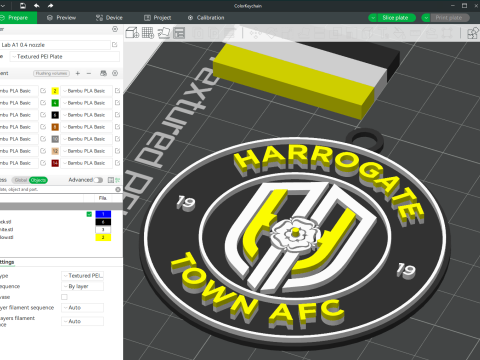Screen dimensions: 480x360
Task: Click white filament 3 cell in object list
Action: point(103,230)
